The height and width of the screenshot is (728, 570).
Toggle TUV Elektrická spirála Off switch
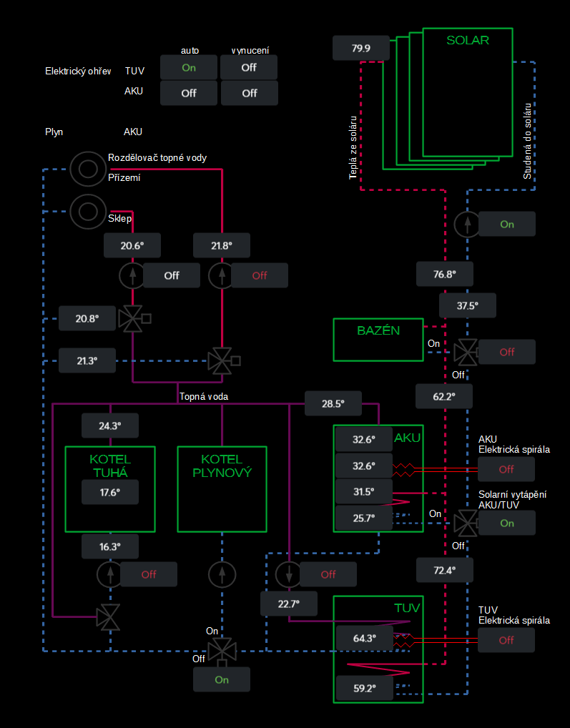pos(506,640)
